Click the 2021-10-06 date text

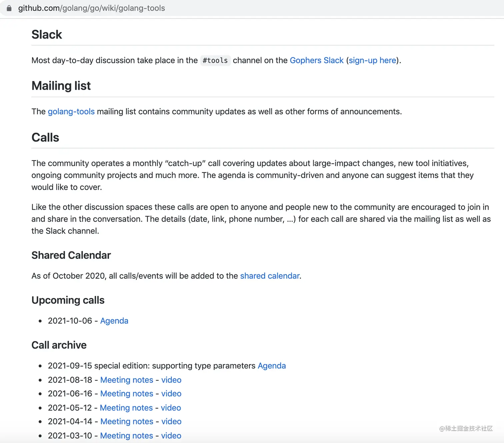coord(70,321)
